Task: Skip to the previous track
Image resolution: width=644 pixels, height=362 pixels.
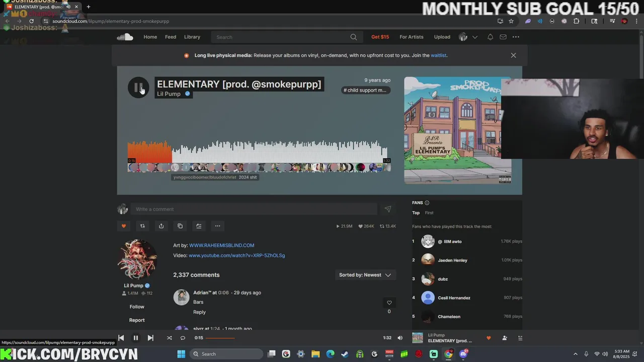Action: [x=121, y=338]
